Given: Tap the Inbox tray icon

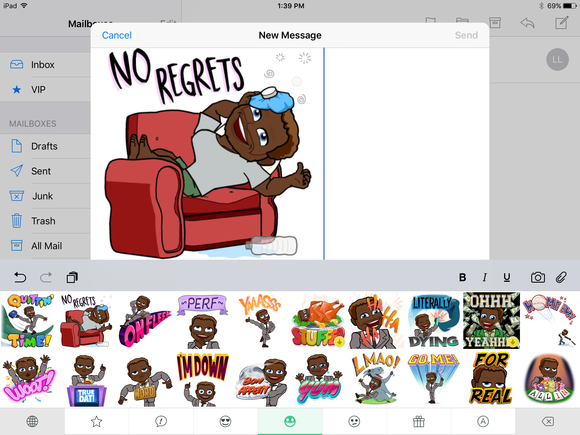Looking at the screenshot, I should click(16, 65).
